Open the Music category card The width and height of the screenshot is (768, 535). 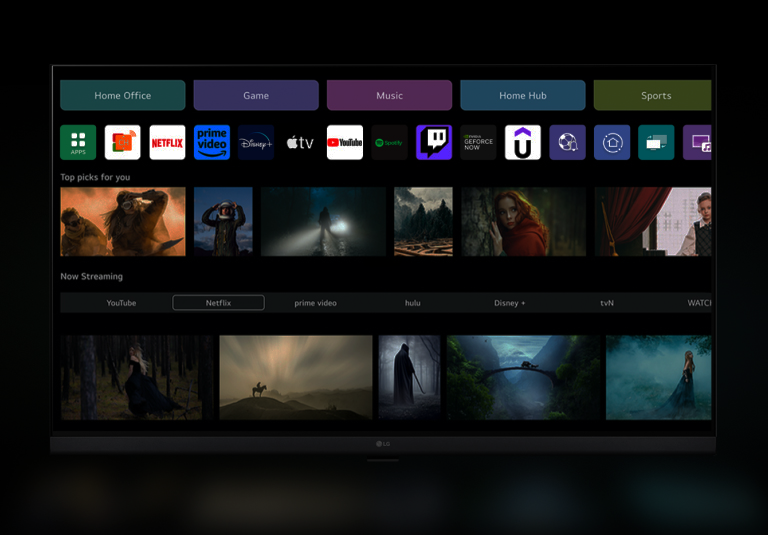pyautogui.click(x=389, y=96)
